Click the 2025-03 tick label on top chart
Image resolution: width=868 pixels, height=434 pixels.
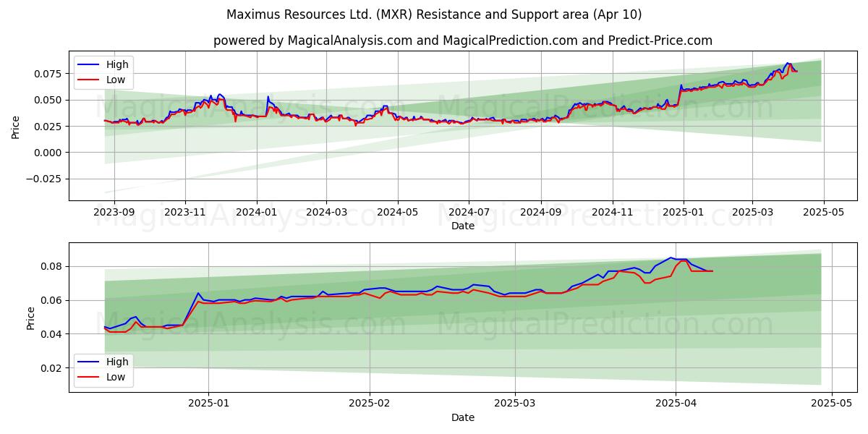click(x=752, y=212)
